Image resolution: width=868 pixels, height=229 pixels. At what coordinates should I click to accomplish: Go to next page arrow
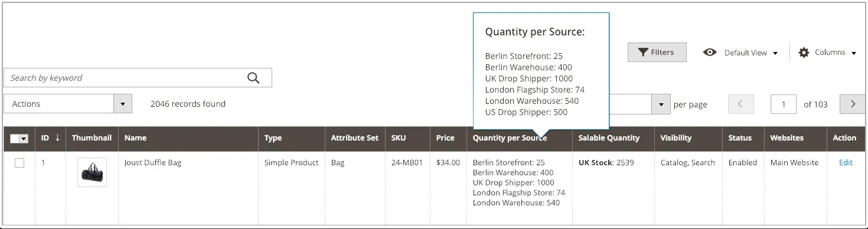pyautogui.click(x=853, y=104)
